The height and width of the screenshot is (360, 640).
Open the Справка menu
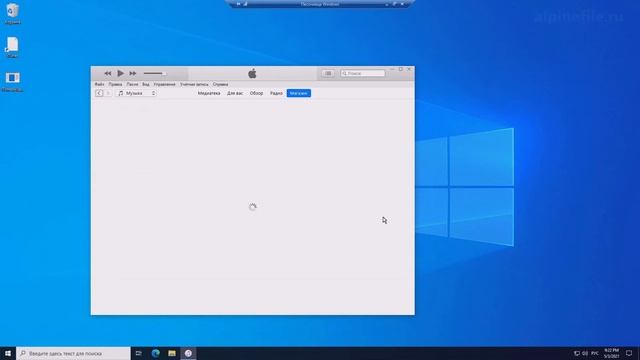pos(220,84)
